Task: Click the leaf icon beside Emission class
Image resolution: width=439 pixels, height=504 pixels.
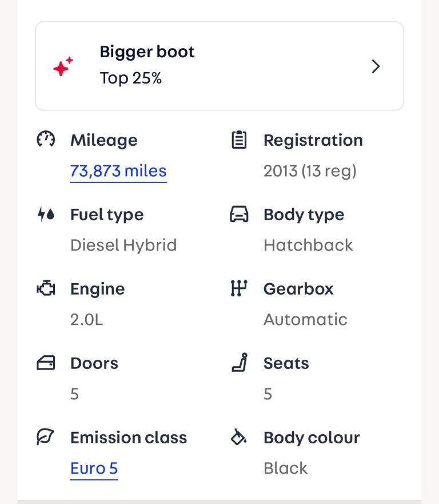Action: (x=46, y=438)
